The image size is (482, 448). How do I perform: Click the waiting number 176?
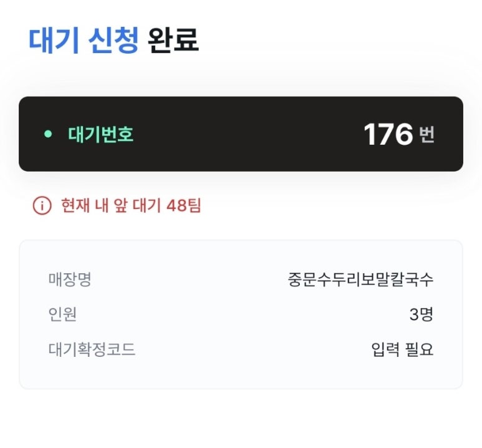[x=388, y=134]
